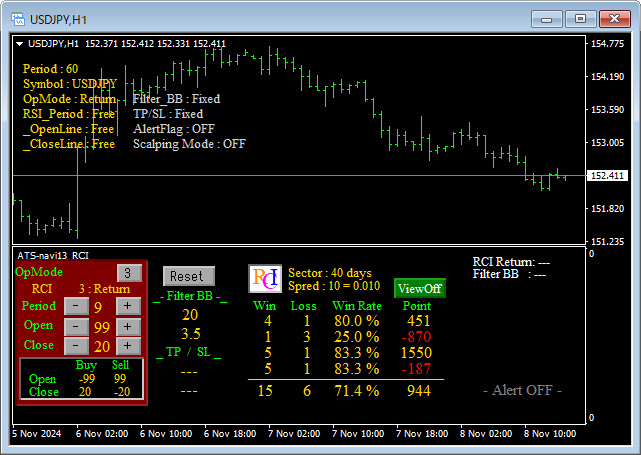The image size is (641, 455).
Task: Click the ATS-navi13_RCI indicator label
Action: (53, 256)
